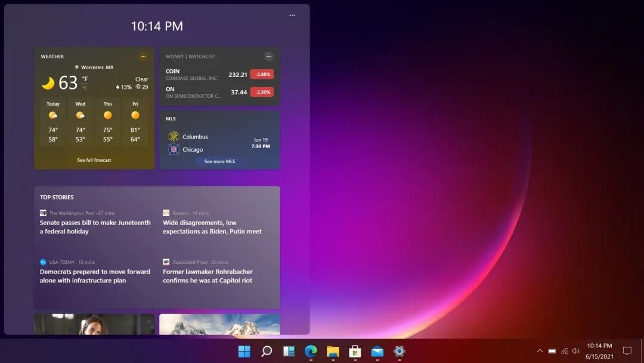The width and height of the screenshot is (644, 363).
Task: Open taskbar clock 10:14 PM 6/15/2021
Action: (599, 351)
